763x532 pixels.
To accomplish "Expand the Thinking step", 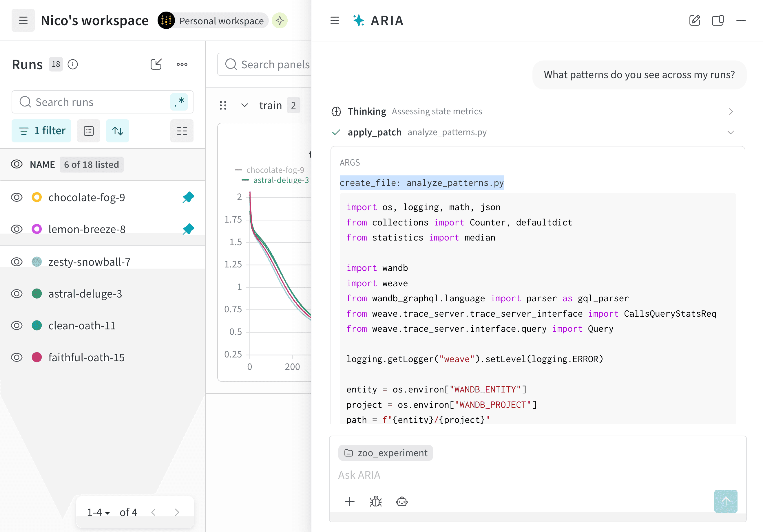I will click(x=731, y=111).
